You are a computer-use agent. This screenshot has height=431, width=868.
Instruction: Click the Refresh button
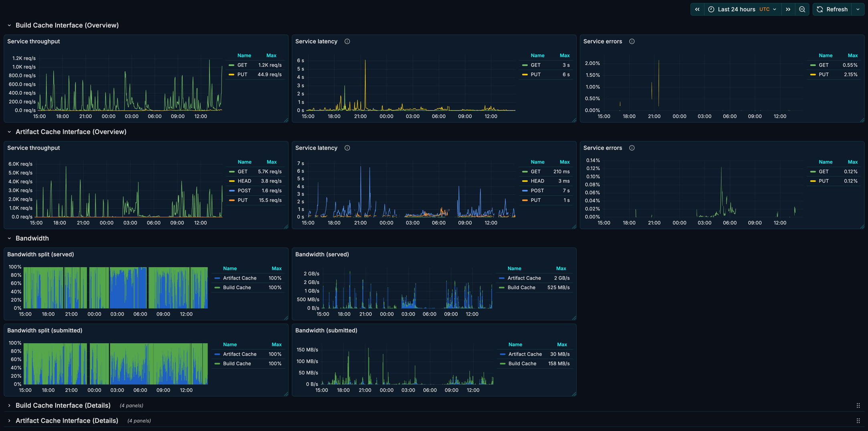pyautogui.click(x=837, y=9)
